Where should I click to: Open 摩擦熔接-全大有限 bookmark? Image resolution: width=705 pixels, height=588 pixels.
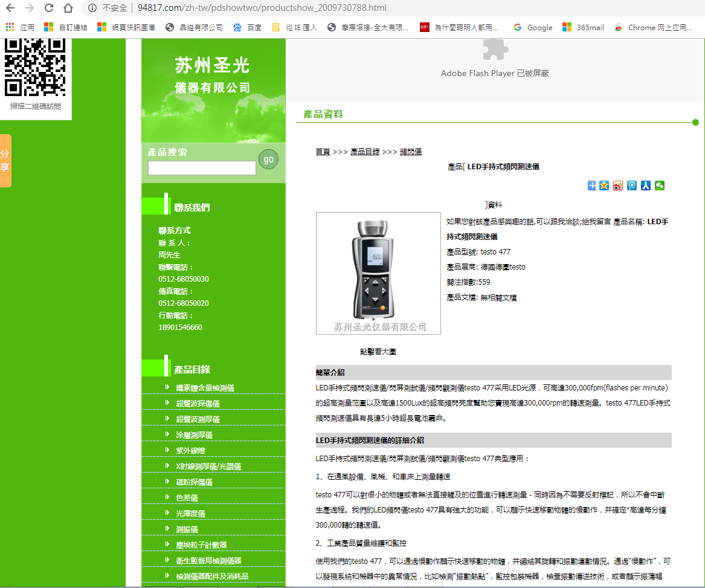(368, 27)
